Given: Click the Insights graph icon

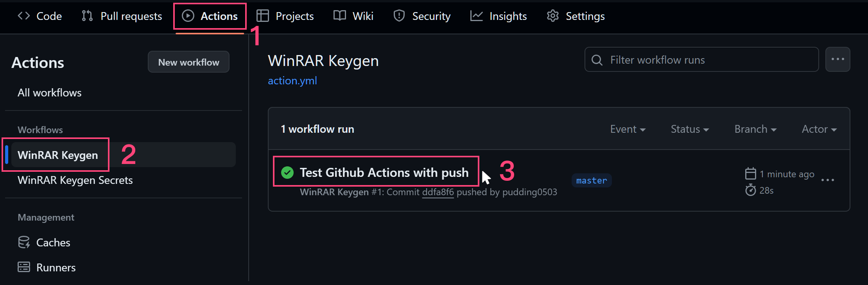Looking at the screenshot, I should click(x=476, y=16).
